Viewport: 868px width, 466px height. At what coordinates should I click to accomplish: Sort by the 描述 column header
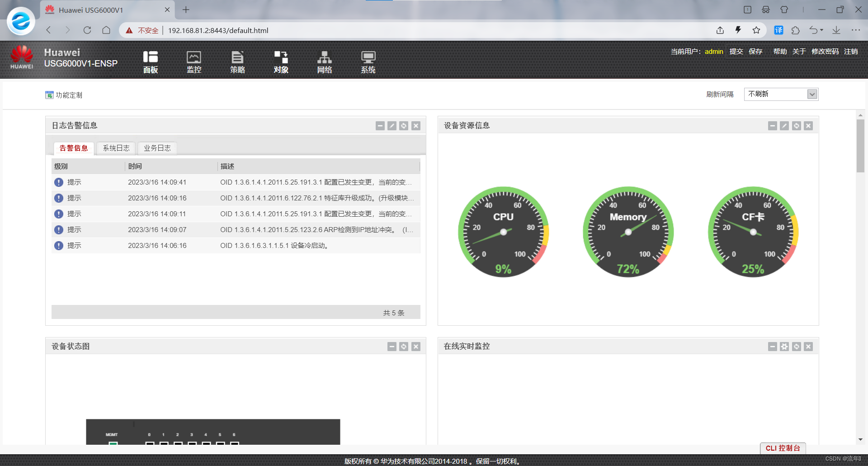coord(319,166)
